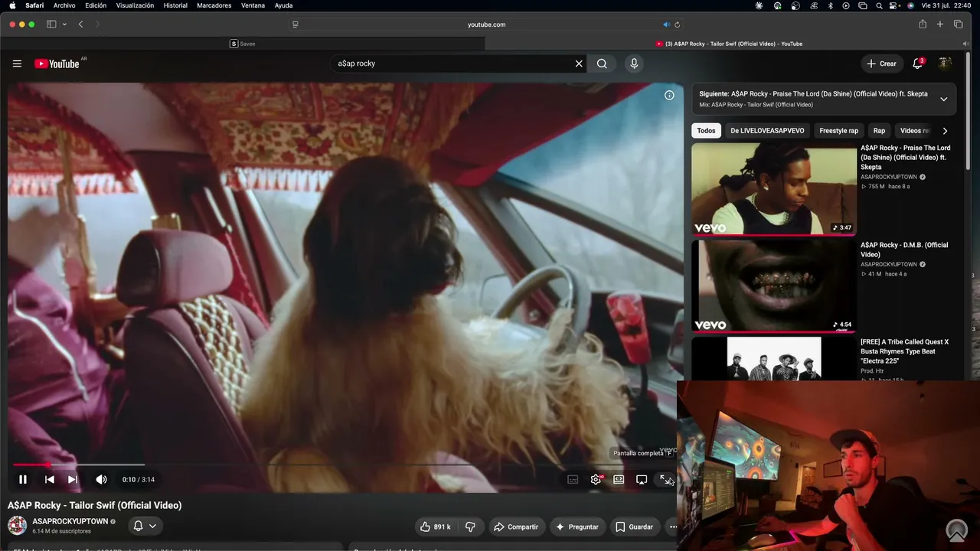Image resolution: width=980 pixels, height=551 pixels.
Task: Run search with the magnifier button
Action: [602, 64]
